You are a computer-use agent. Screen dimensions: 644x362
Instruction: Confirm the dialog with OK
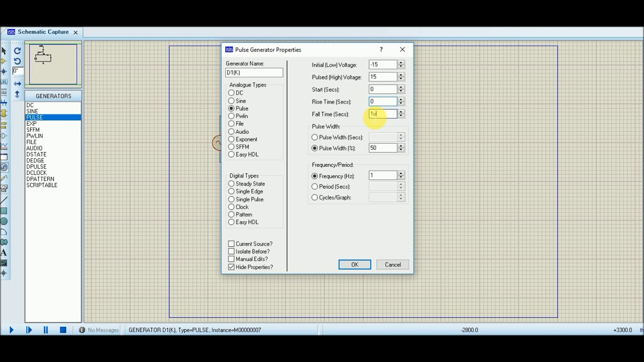coord(355,265)
